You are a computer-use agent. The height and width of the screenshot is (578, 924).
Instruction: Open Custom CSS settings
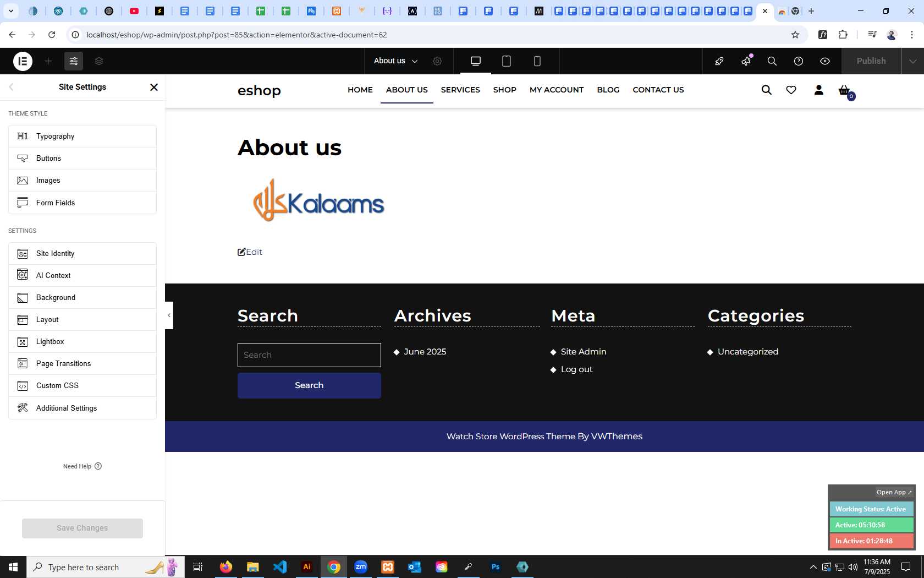click(x=82, y=385)
